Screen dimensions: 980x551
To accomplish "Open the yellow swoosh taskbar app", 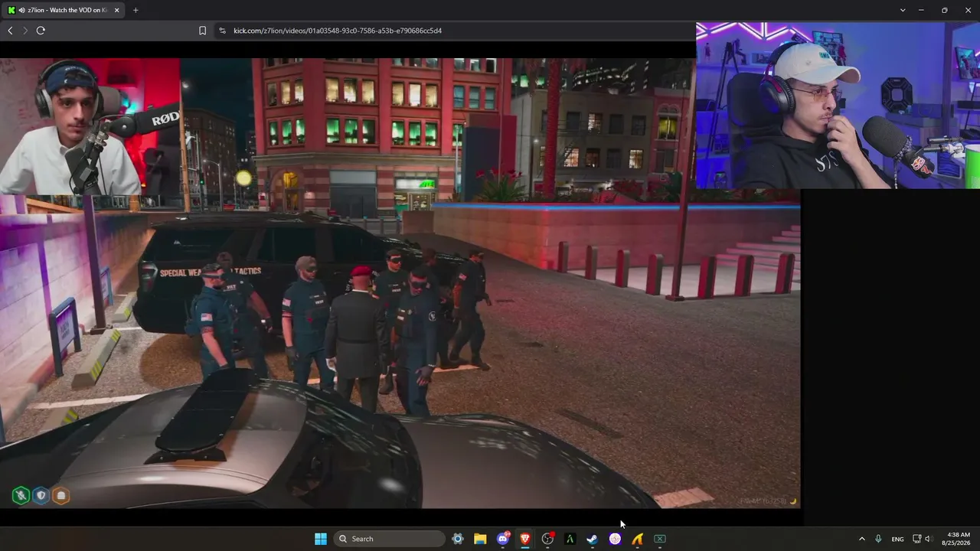I will 637,539.
